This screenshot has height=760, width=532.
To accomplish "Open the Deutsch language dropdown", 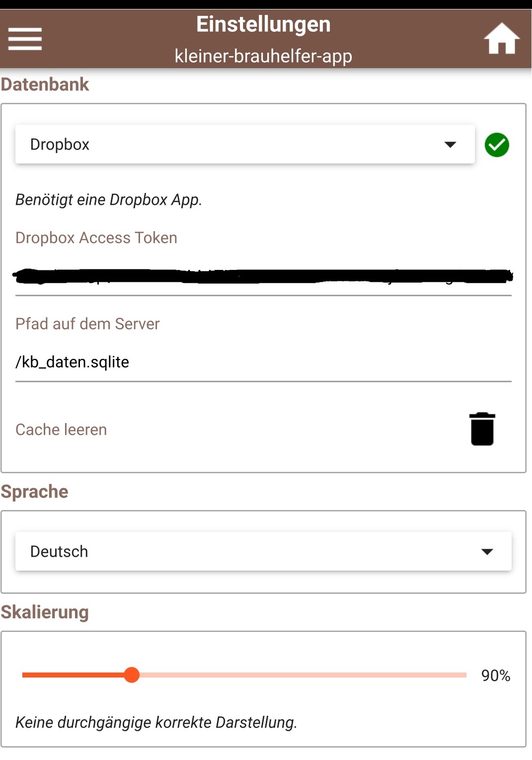I will pos(248,551).
